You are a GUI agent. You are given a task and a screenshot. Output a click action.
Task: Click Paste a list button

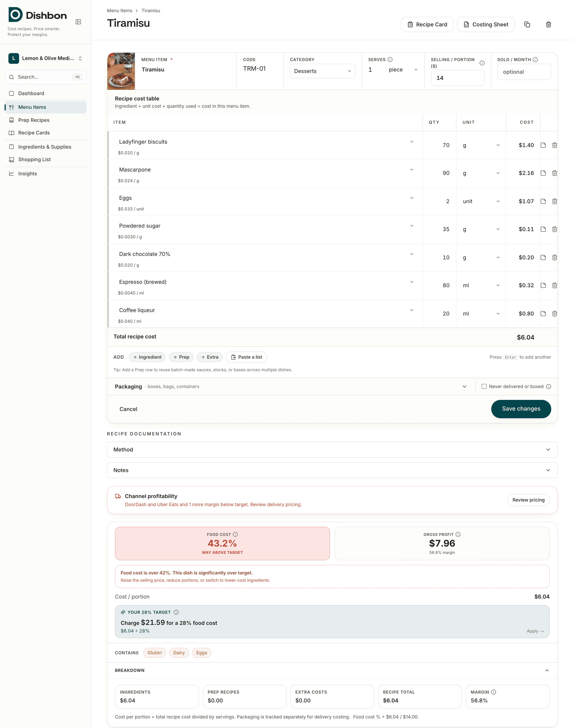tap(246, 357)
